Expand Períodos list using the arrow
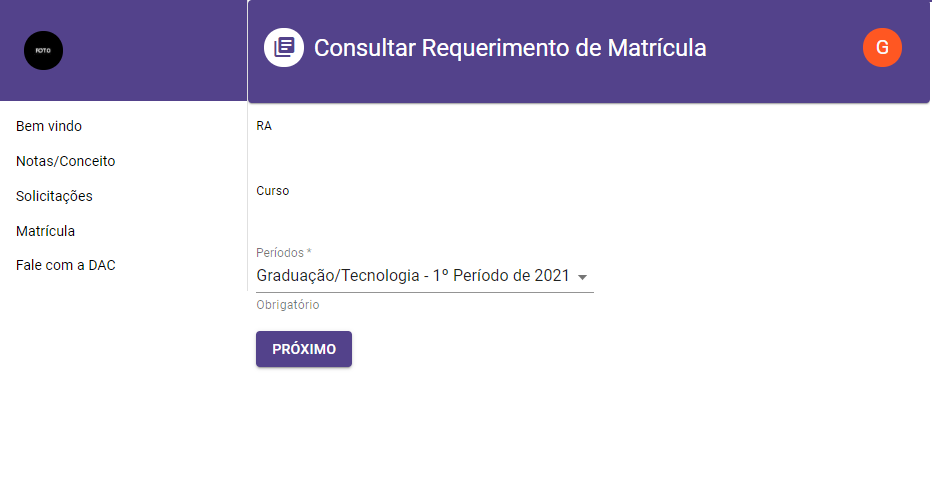 [x=582, y=277]
